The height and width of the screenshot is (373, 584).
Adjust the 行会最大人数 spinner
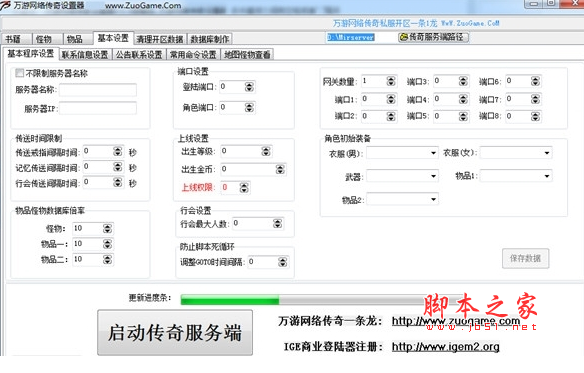(x=277, y=224)
